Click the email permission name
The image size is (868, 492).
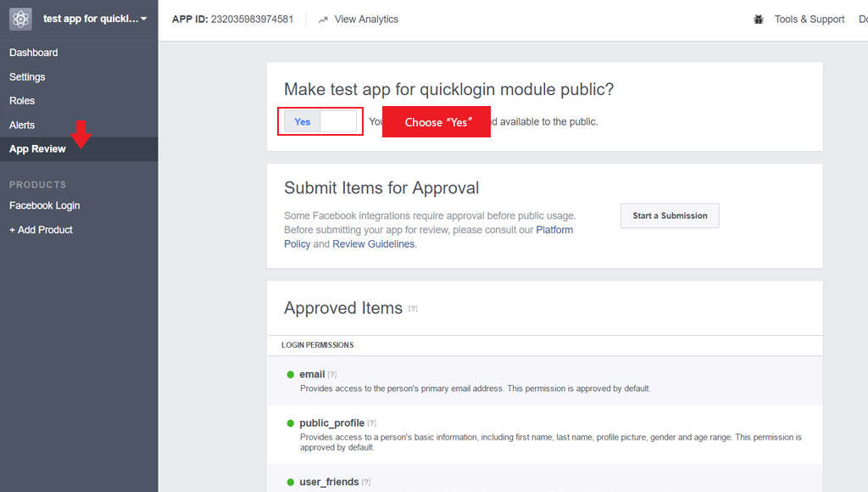(312, 375)
